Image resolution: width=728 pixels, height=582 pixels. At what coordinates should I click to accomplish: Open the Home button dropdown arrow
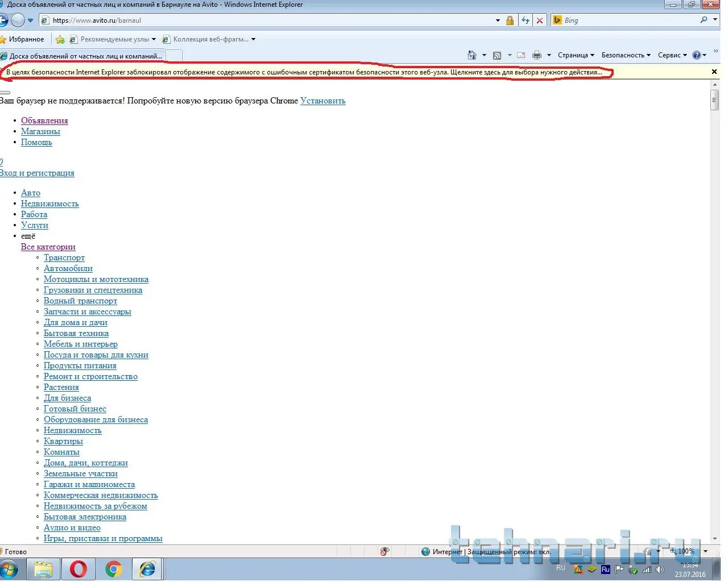(x=484, y=55)
